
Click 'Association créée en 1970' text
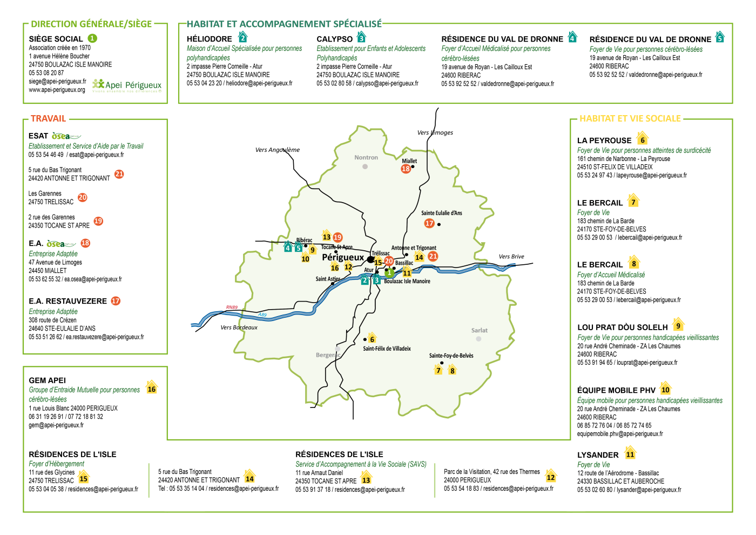point(60,48)
